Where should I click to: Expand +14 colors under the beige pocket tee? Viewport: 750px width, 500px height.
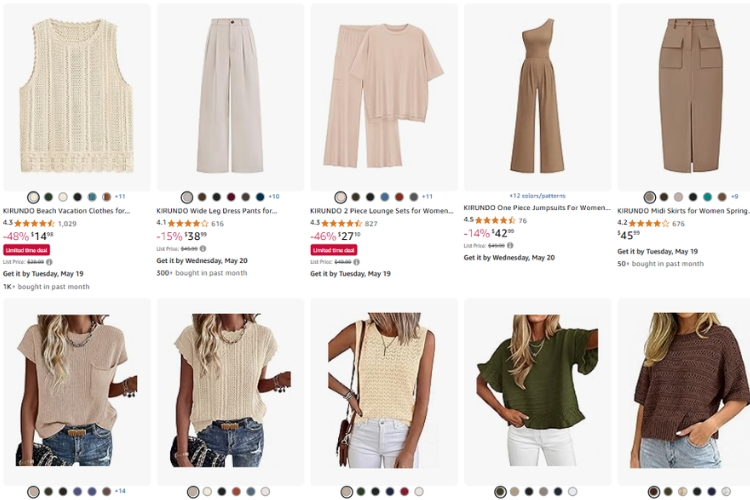tap(120, 491)
